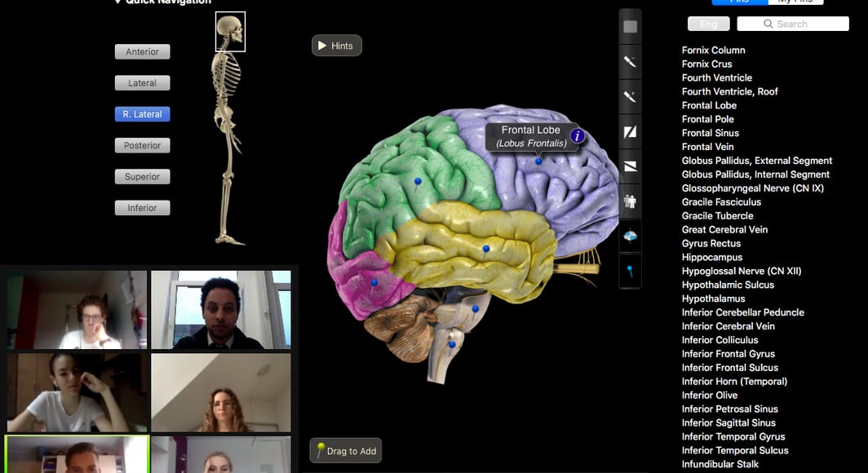Image resolution: width=868 pixels, height=473 pixels.
Task: Click the blue pin tool icon
Action: click(x=630, y=271)
